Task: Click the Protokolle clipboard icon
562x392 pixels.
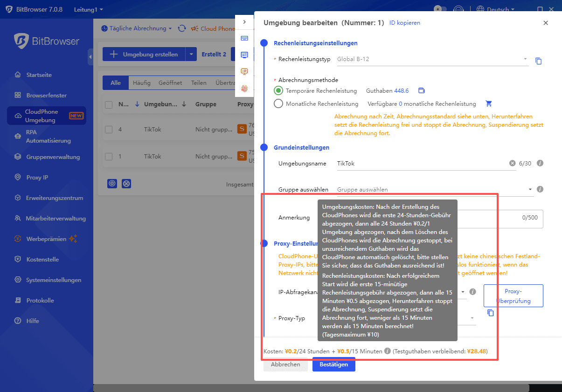Action: (18, 301)
